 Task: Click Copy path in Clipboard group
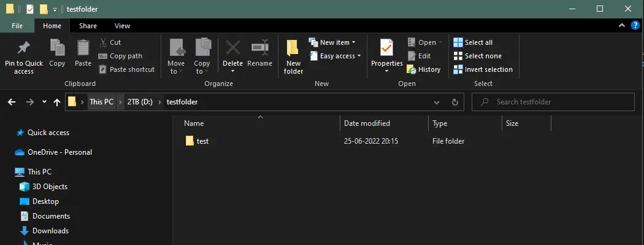click(120, 56)
